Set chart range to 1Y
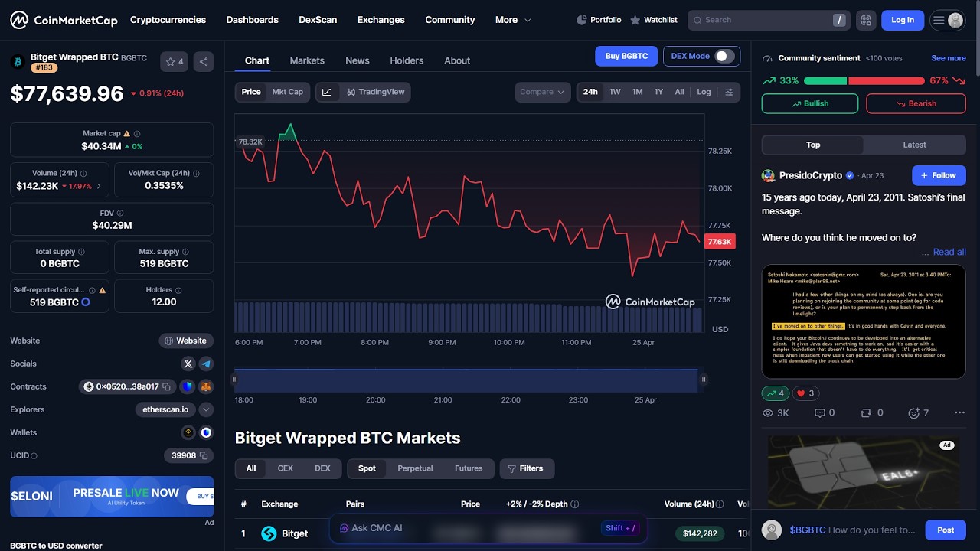The width and height of the screenshot is (980, 551). (658, 92)
